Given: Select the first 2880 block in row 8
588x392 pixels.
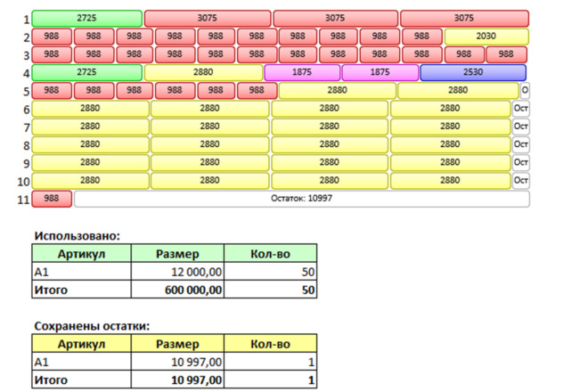Looking at the screenshot, I should [90, 144].
